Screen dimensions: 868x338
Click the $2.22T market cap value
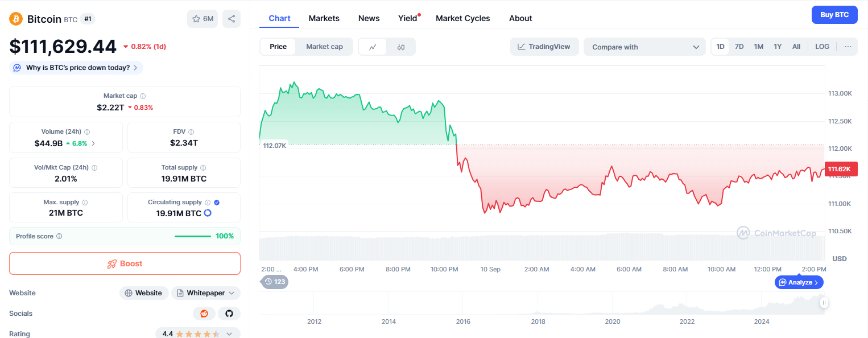110,107
